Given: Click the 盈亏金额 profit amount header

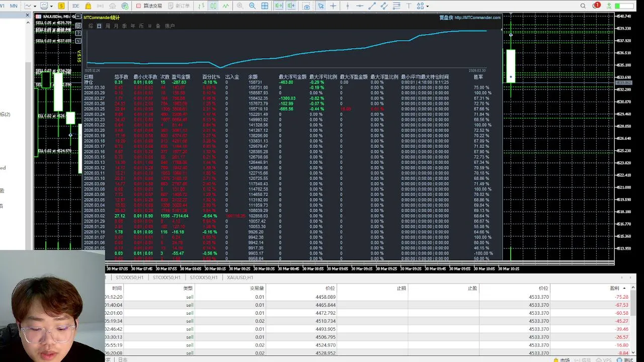Looking at the screenshot, I should coord(181,77).
